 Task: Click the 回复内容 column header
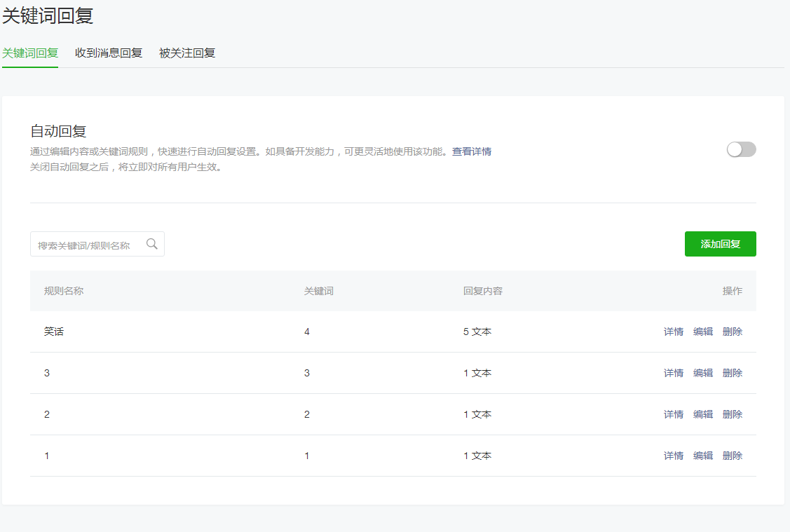tap(483, 291)
